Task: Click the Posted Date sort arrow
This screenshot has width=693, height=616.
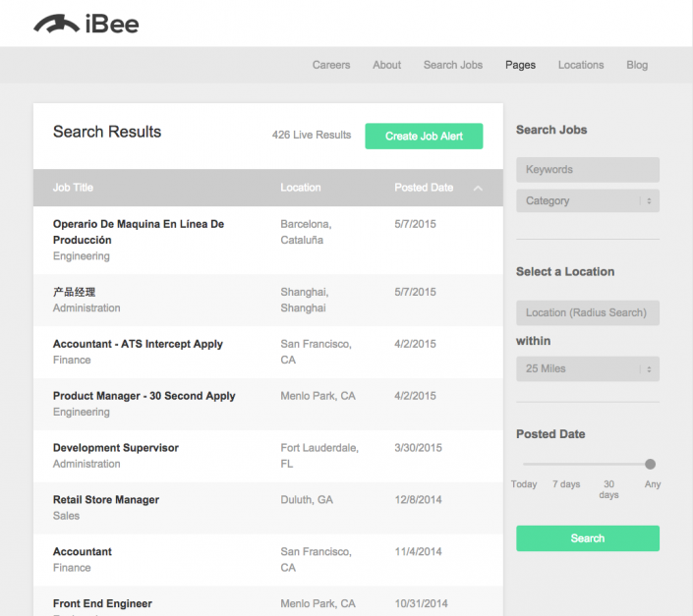Action: pyautogui.click(x=478, y=188)
